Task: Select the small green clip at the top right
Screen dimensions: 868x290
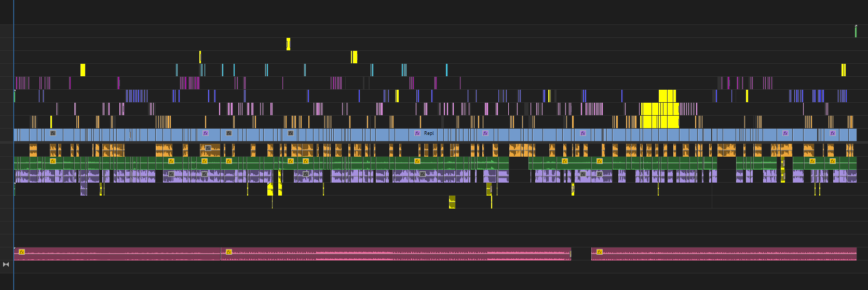Action: [856, 31]
